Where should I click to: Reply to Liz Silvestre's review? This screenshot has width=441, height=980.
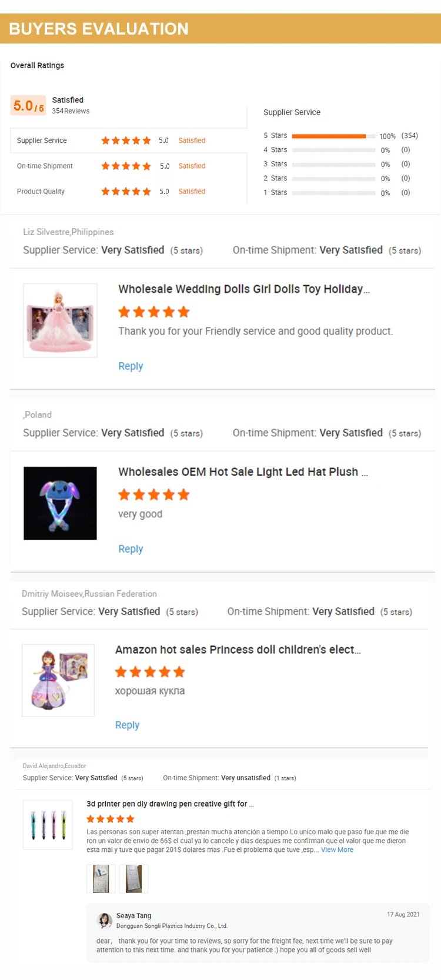tap(131, 366)
